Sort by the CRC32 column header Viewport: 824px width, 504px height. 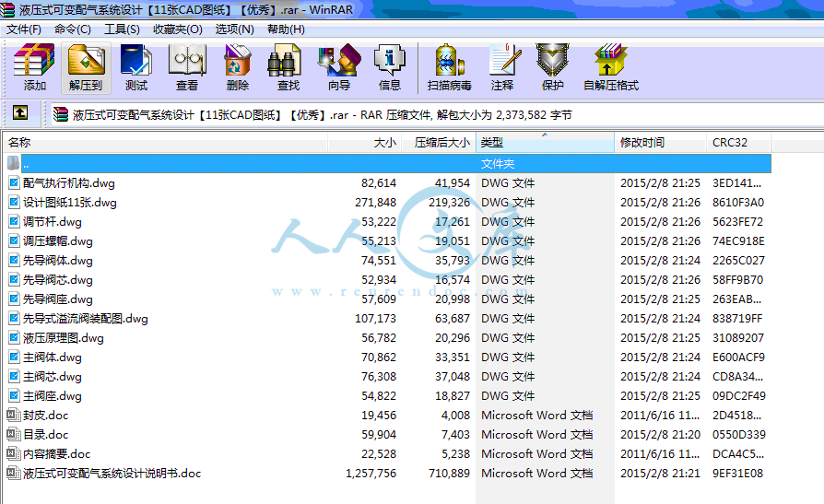(x=738, y=143)
